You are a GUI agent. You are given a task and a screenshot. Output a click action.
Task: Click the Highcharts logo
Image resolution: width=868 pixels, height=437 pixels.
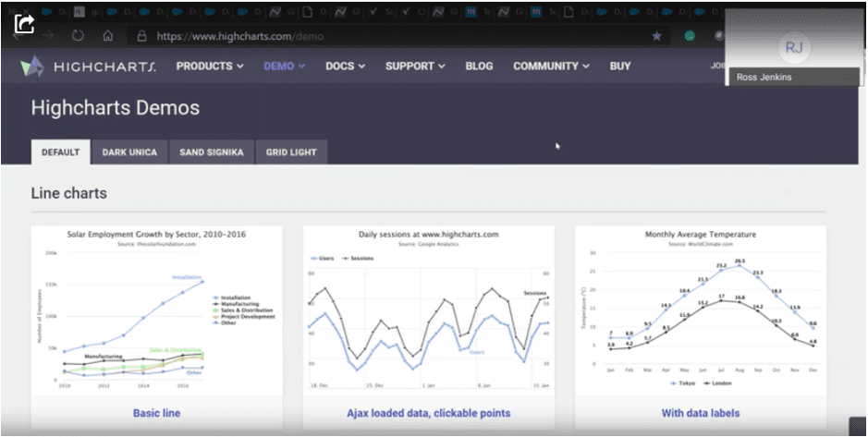click(89, 67)
